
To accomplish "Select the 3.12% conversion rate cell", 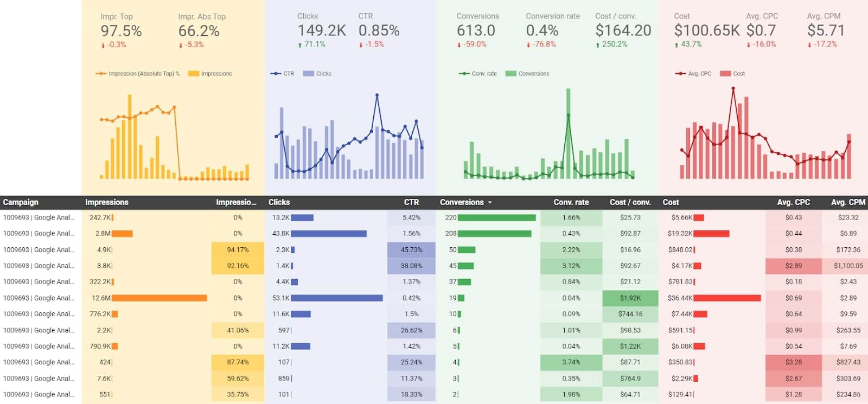I will pyautogui.click(x=571, y=266).
